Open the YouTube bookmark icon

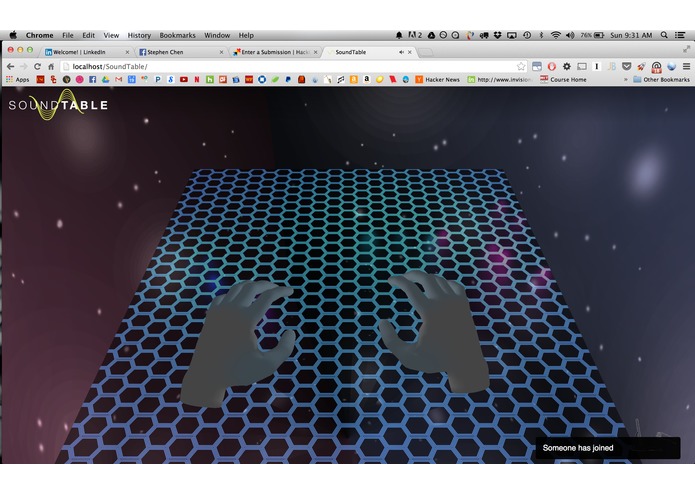184,79
